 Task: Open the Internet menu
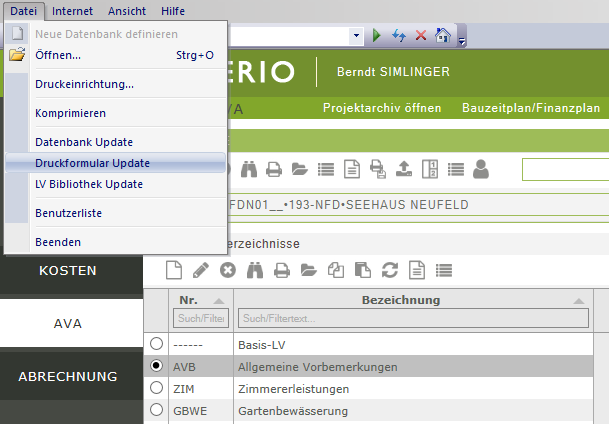click(72, 11)
